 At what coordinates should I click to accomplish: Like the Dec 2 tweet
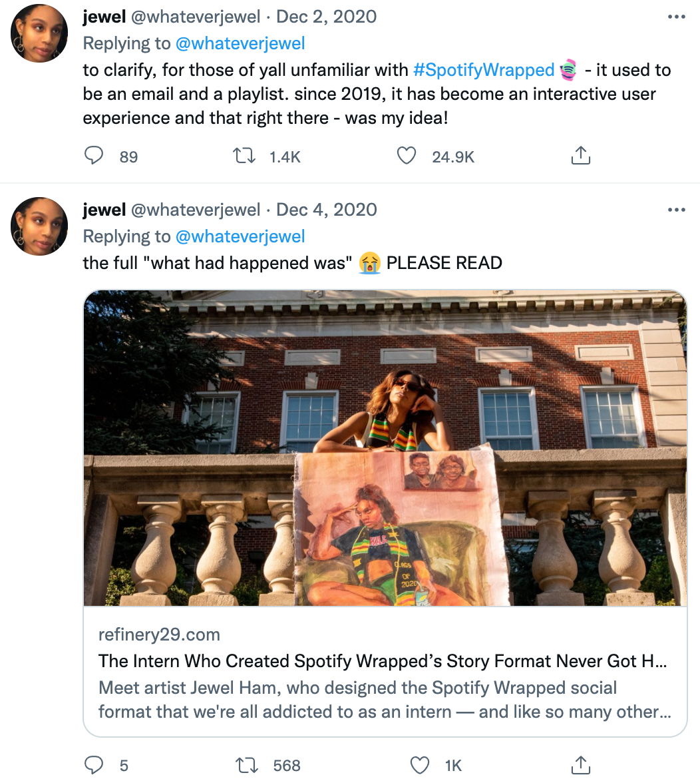(x=406, y=156)
